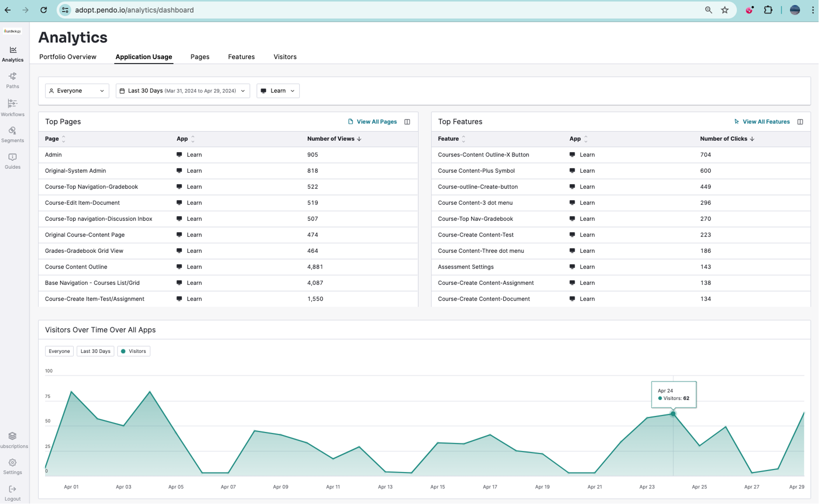Switch to the Portfolio Overview tab
Image resolution: width=819 pixels, height=504 pixels.
[68, 57]
